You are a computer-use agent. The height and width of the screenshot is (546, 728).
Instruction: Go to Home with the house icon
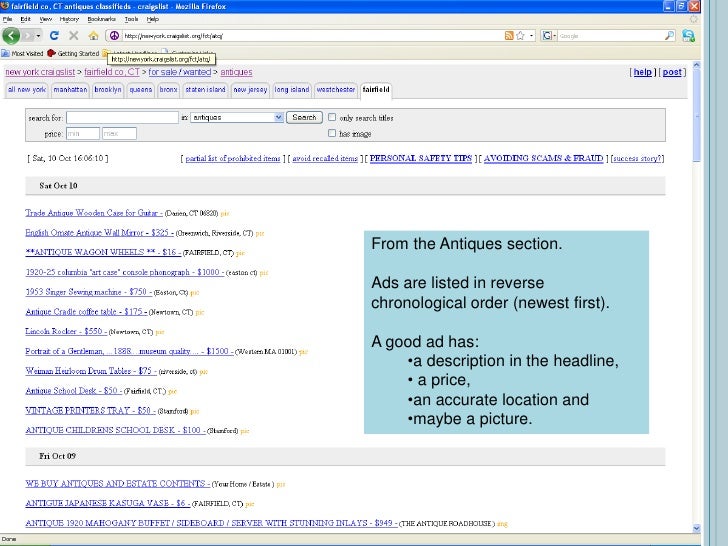pyautogui.click(x=94, y=35)
